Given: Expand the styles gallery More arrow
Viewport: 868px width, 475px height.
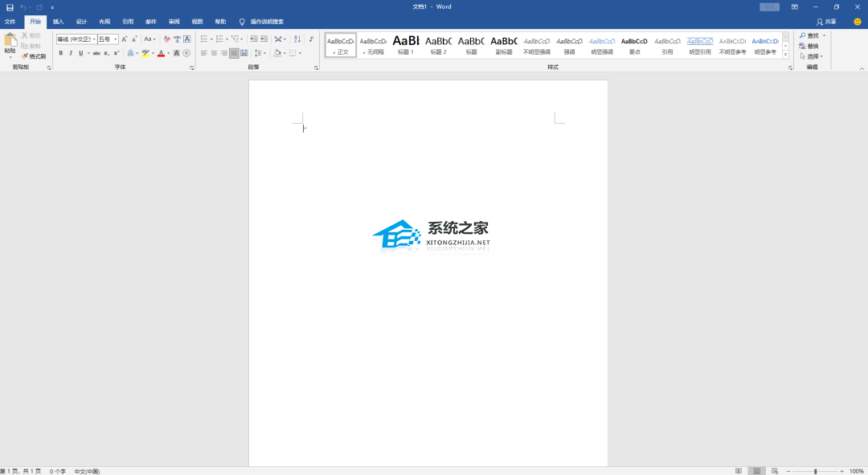Looking at the screenshot, I should [785, 55].
